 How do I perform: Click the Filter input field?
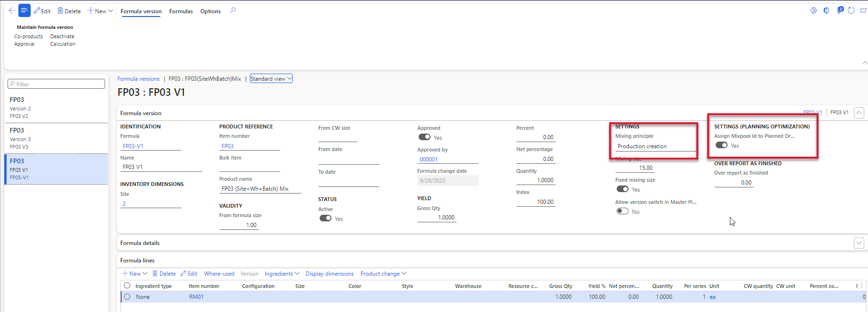[57, 84]
